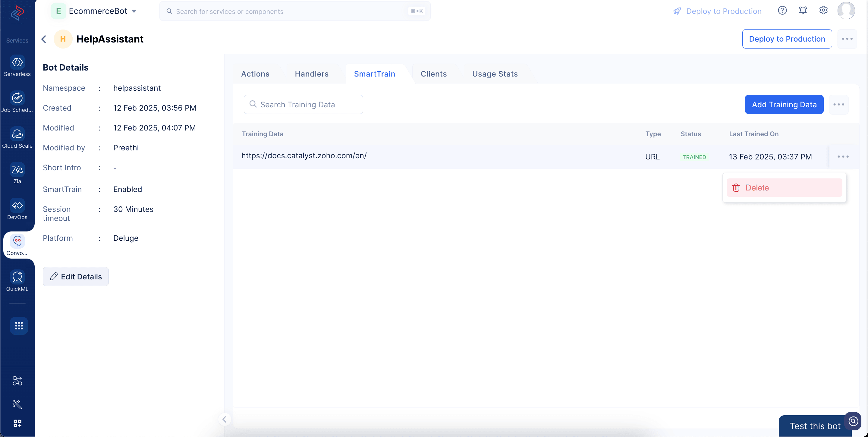The width and height of the screenshot is (868, 437).
Task: Click the 13 Feb 2025, 03:37 PM date
Action: click(x=770, y=157)
